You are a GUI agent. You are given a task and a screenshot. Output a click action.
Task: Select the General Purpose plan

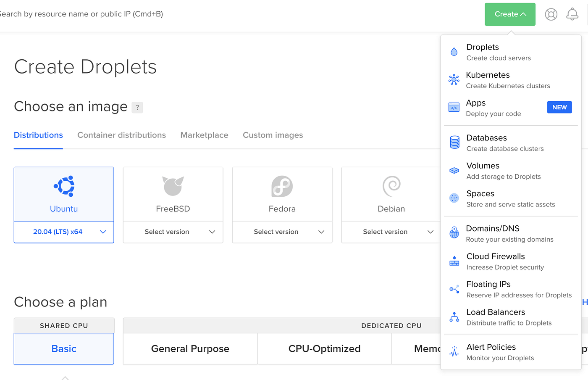pyautogui.click(x=190, y=349)
